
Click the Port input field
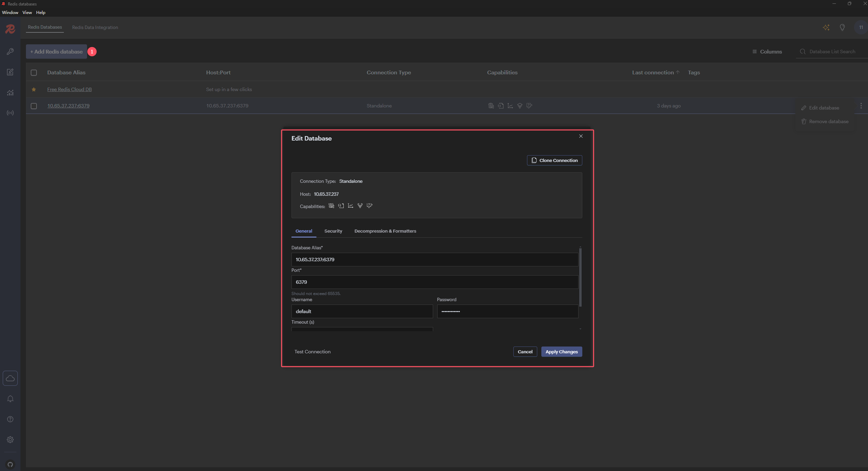435,282
